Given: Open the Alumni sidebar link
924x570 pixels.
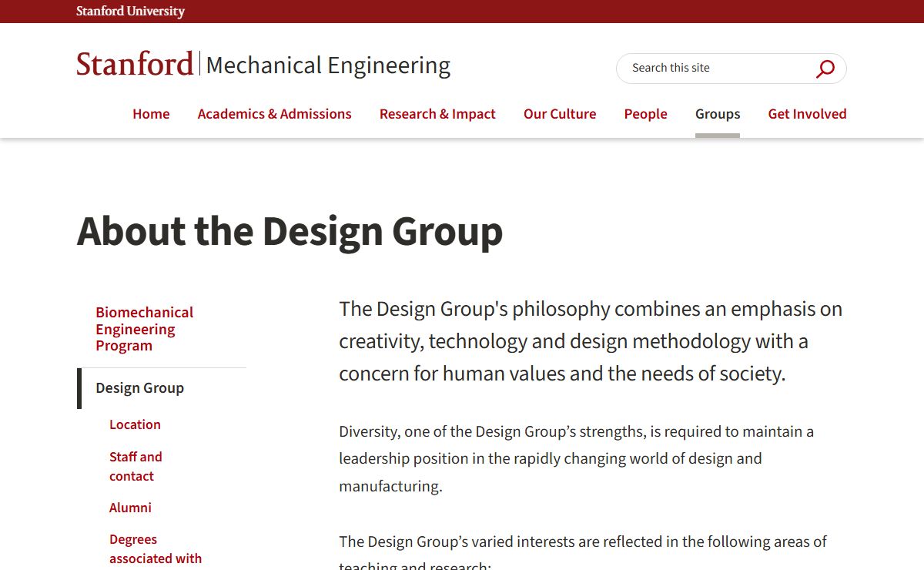Looking at the screenshot, I should pos(130,508).
